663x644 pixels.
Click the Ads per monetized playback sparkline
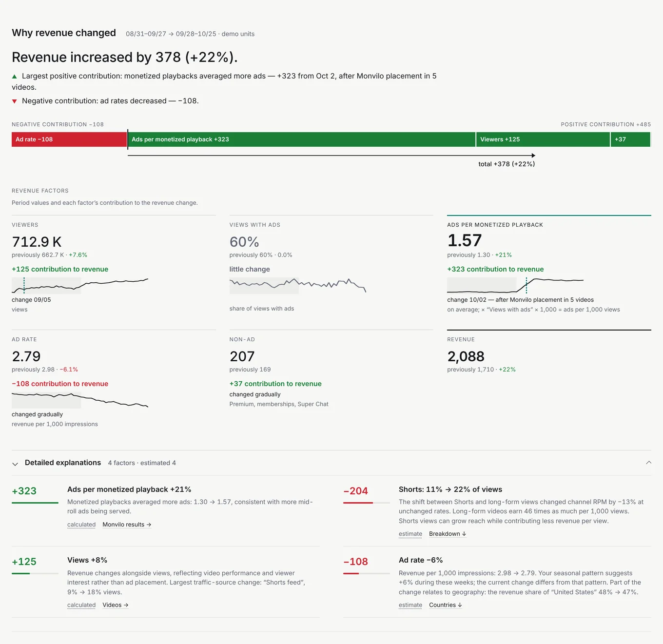click(x=515, y=285)
